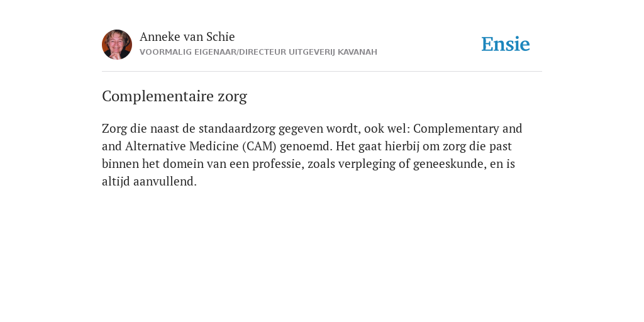
Task: Click the word 'verpleging' in the paragraph
Action: 362,164
